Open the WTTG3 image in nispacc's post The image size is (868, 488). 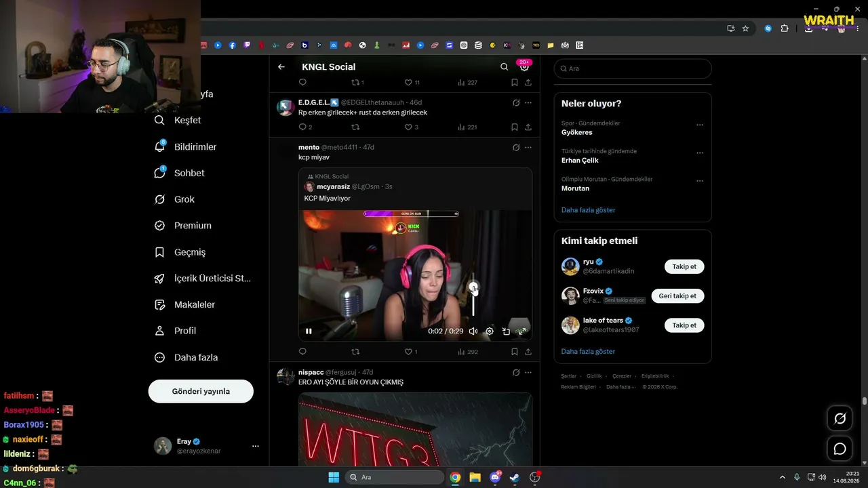415,429
